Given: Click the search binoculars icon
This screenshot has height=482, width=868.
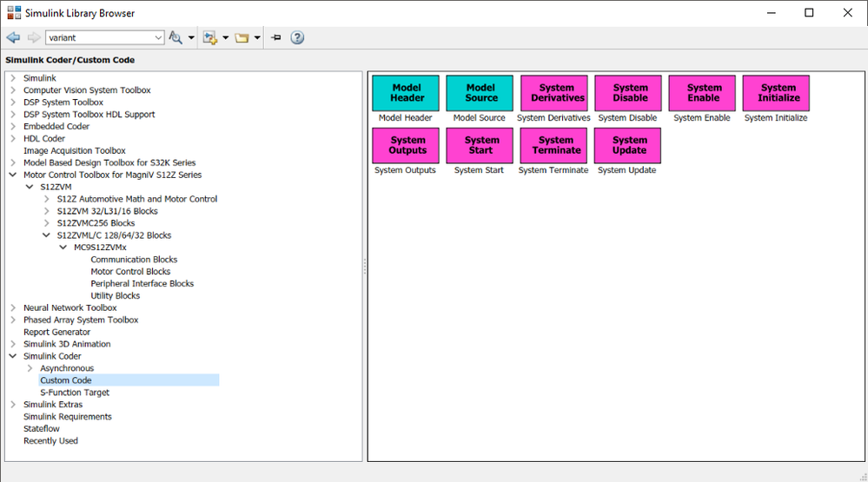Looking at the screenshot, I should click(x=176, y=37).
